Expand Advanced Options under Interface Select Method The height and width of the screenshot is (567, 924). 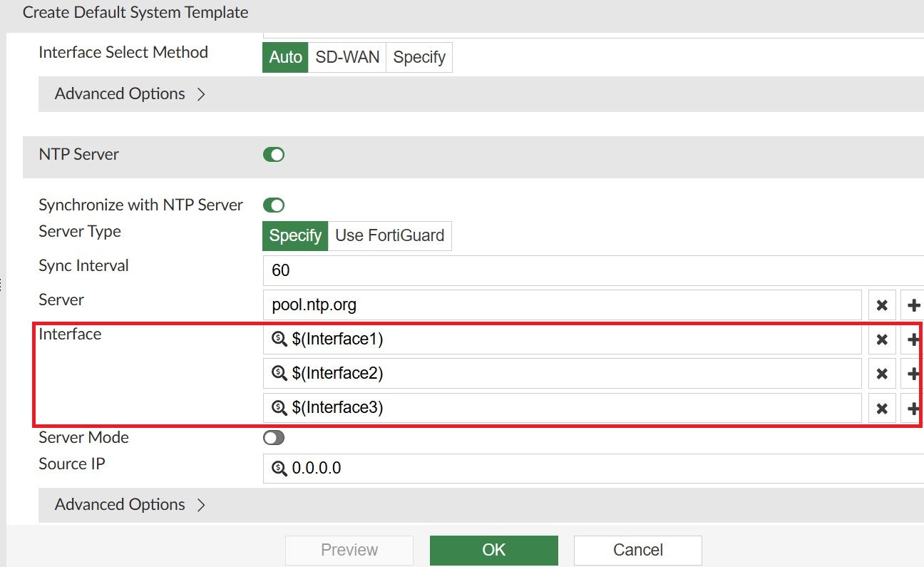tap(130, 94)
